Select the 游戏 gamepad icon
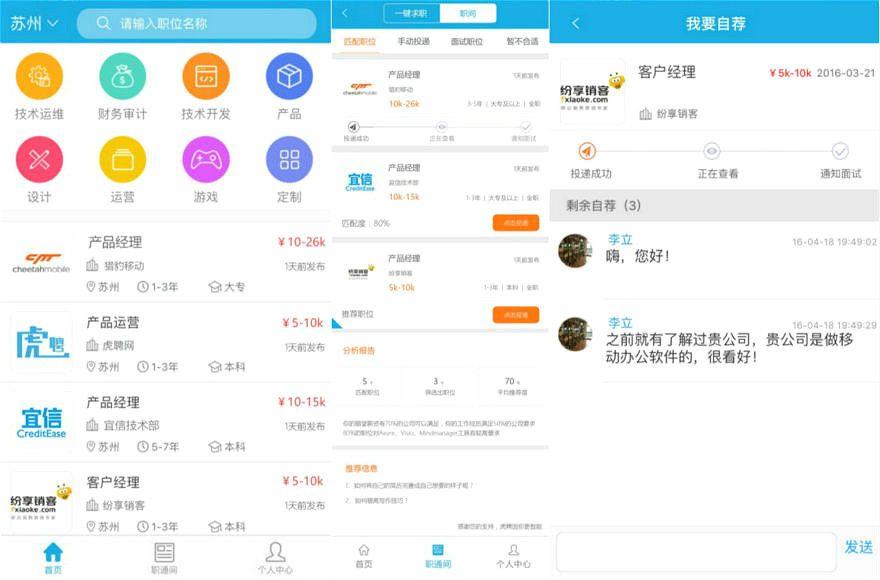The height and width of the screenshot is (580, 880). [x=206, y=159]
